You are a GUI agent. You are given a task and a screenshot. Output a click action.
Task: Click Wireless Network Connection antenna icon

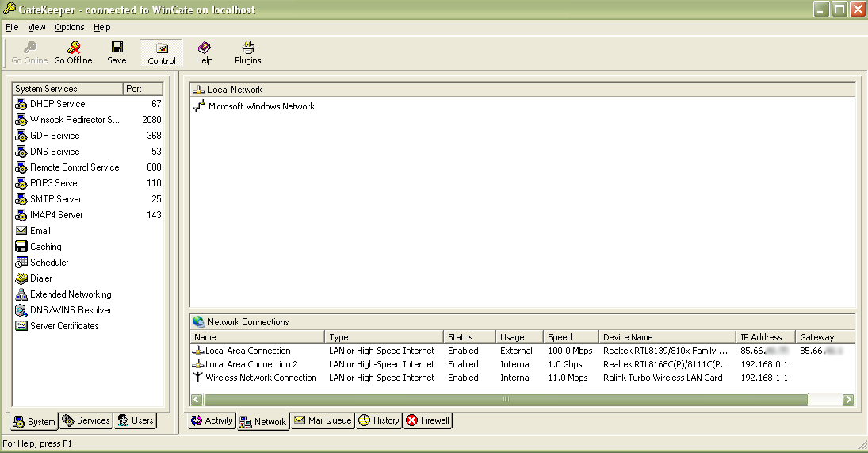(197, 378)
